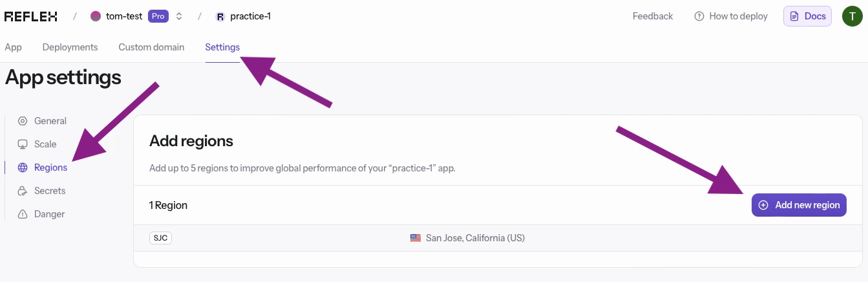Click the tom-test project avatar circle

96,16
